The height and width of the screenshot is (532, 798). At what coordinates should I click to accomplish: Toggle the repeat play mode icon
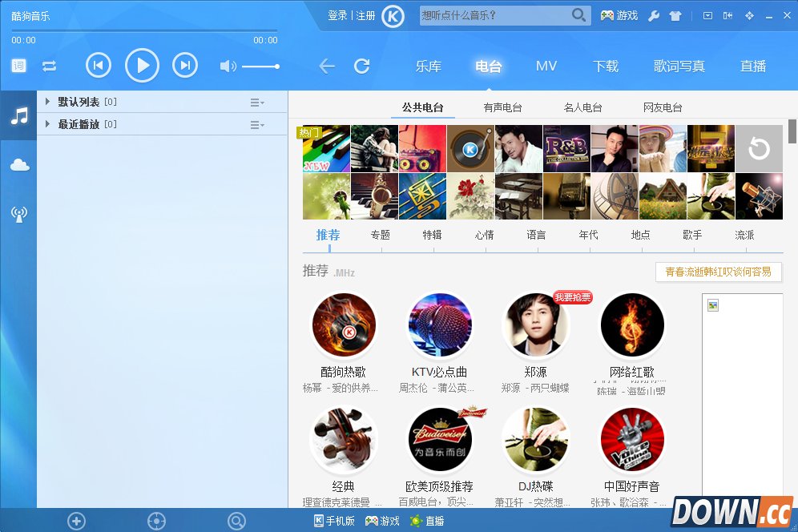point(50,66)
